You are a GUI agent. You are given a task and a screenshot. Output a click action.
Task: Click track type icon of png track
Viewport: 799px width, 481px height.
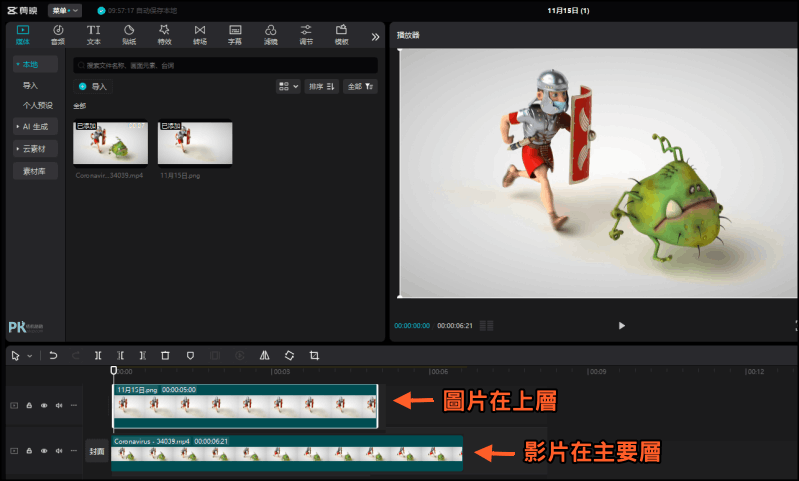[14, 406]
